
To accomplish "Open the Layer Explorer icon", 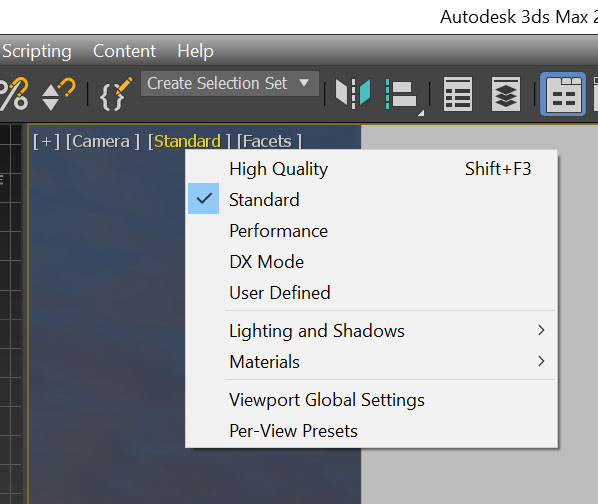I will click(506, 94).
